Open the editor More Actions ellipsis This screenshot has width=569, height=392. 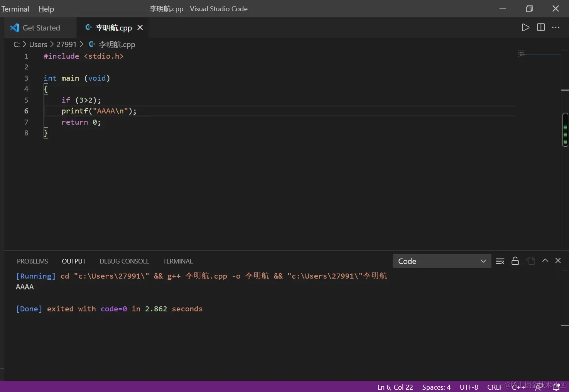pyautogui.click(x=555, y=27)
